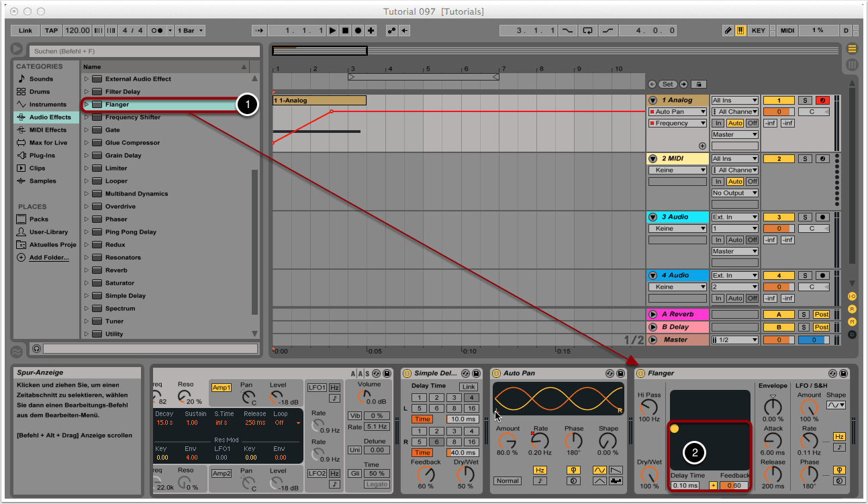Turn off the Flanger device activator
Image resolution: width=868 pixels, height=504 pixels.
[x=640, y=373]
